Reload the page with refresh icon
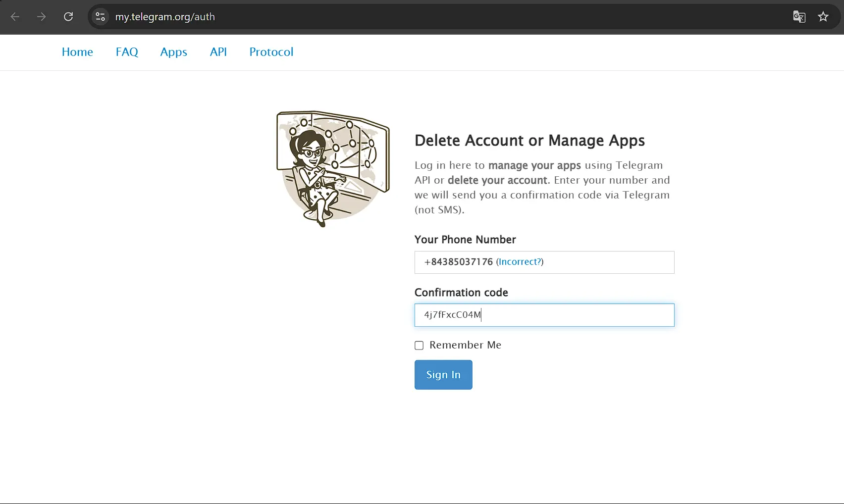This screenshot has width=844, height=504. tap(68, 17)
